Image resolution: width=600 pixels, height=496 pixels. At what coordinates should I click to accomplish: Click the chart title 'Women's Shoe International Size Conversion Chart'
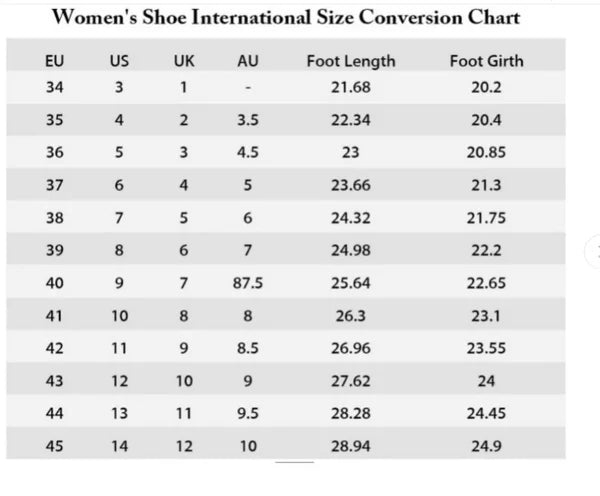pyautogui.click(x=285, y=18)
